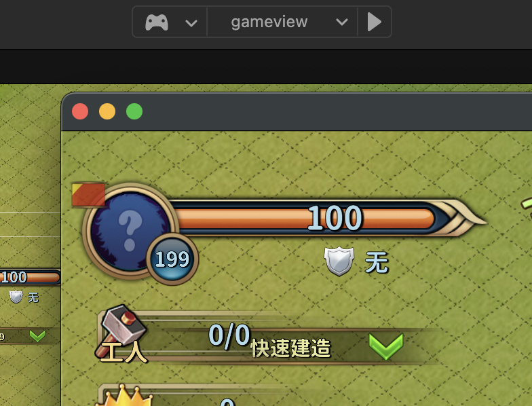Click the green zoom window button

[x=134, y=111]
